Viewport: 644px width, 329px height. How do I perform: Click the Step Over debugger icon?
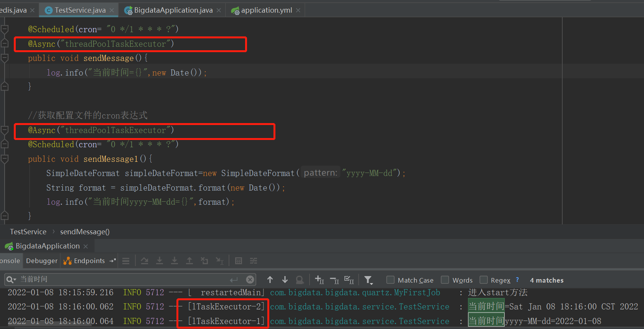click(145, 261)
